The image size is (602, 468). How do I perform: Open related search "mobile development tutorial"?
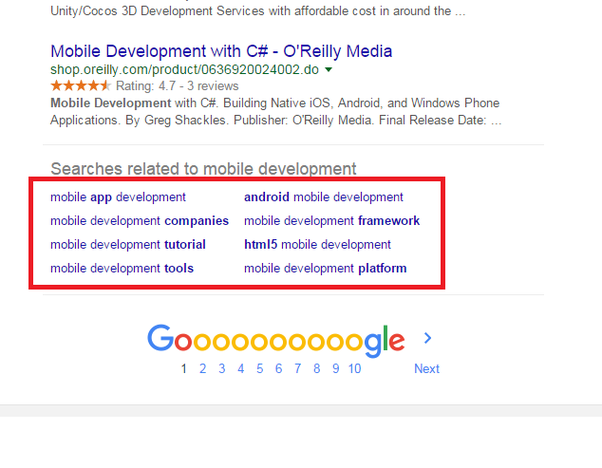(x=128, y=245)
